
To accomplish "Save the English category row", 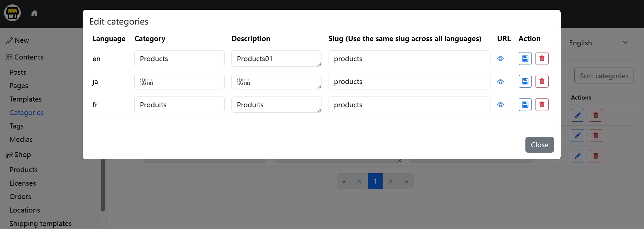I will 525,59.
